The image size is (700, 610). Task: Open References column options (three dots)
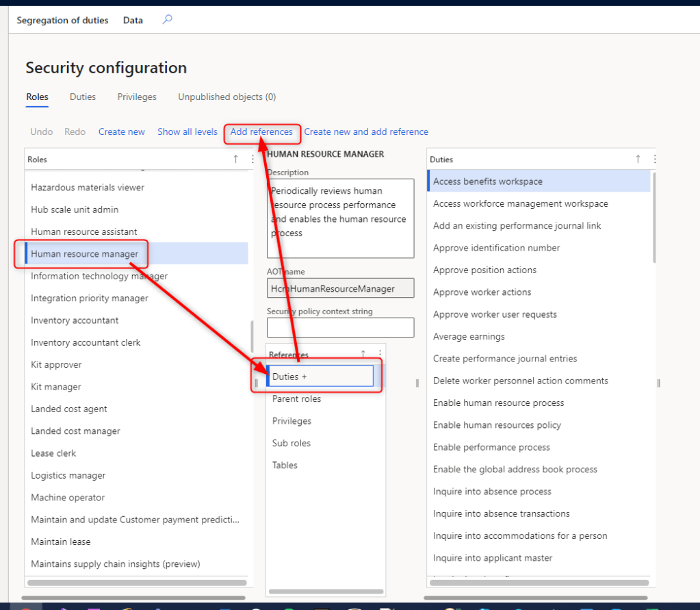(380, 354)
